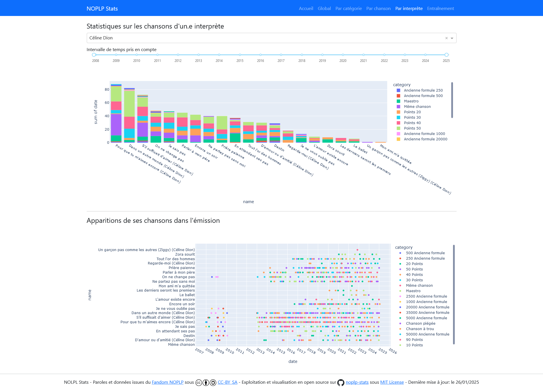The image size is (543, 392).
Task: Set time slider to the 2016 mark
Action: tap(261, 55)
